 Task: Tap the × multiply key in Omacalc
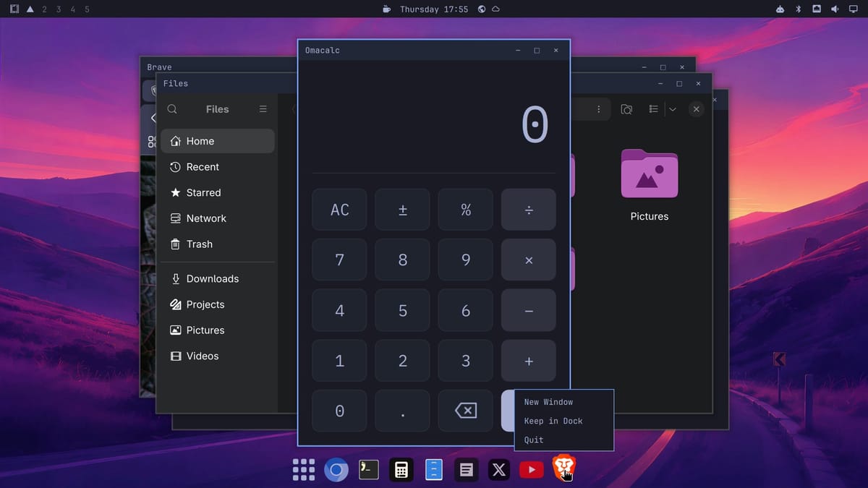point(529,260)
